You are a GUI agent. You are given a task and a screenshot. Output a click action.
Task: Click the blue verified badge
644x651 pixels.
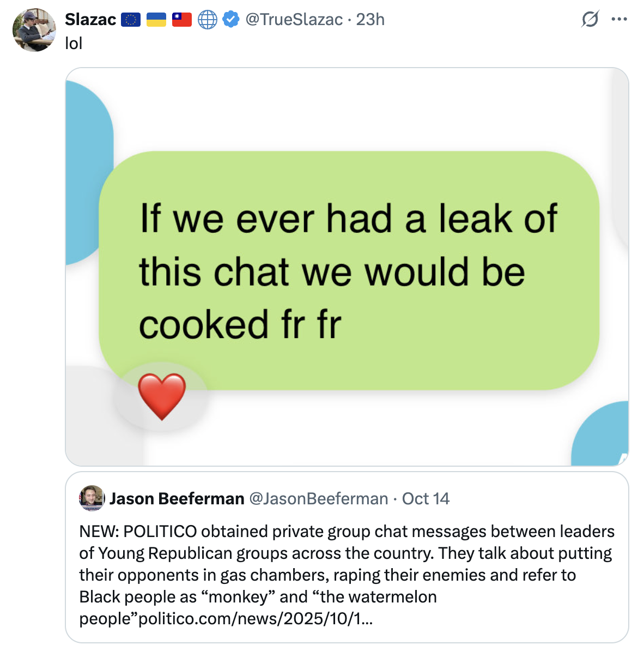[x=232, y=20]
